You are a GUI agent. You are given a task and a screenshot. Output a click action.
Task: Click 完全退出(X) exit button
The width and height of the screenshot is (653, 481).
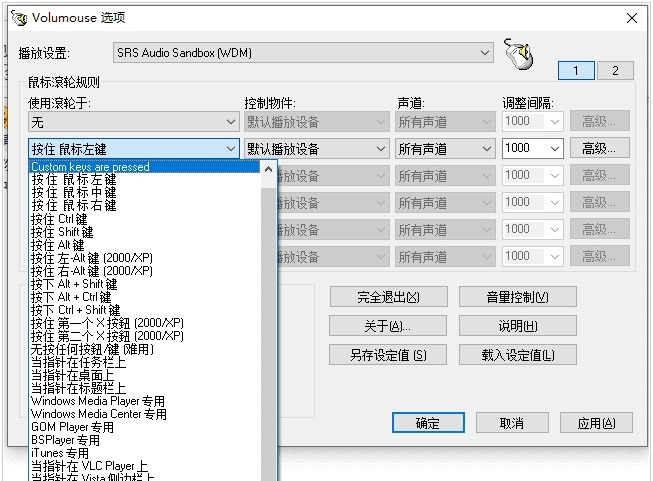(389, 297)
